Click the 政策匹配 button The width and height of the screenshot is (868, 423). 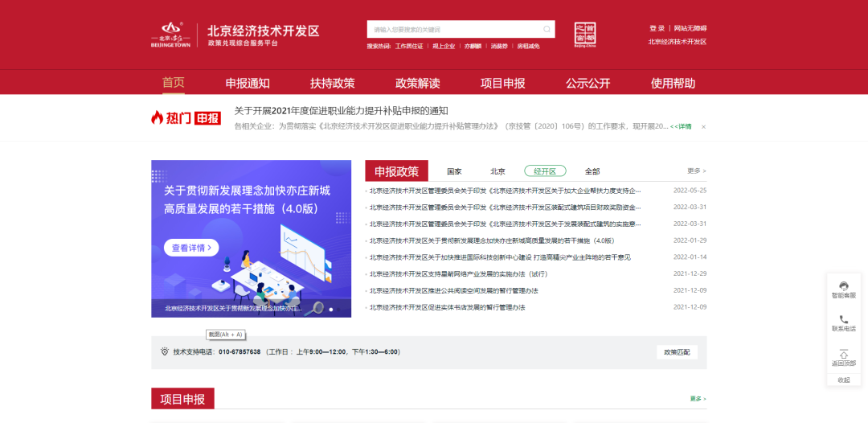tap(677, 352)
